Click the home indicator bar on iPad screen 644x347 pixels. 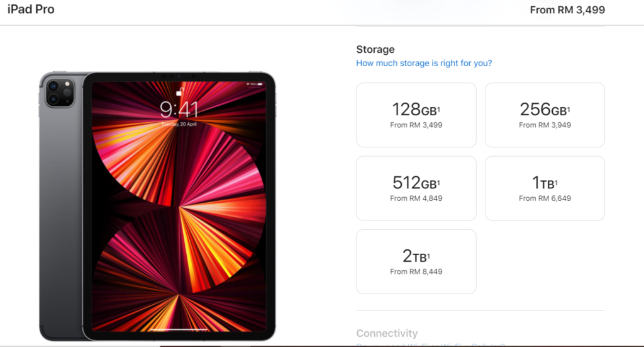coord(179,329)
